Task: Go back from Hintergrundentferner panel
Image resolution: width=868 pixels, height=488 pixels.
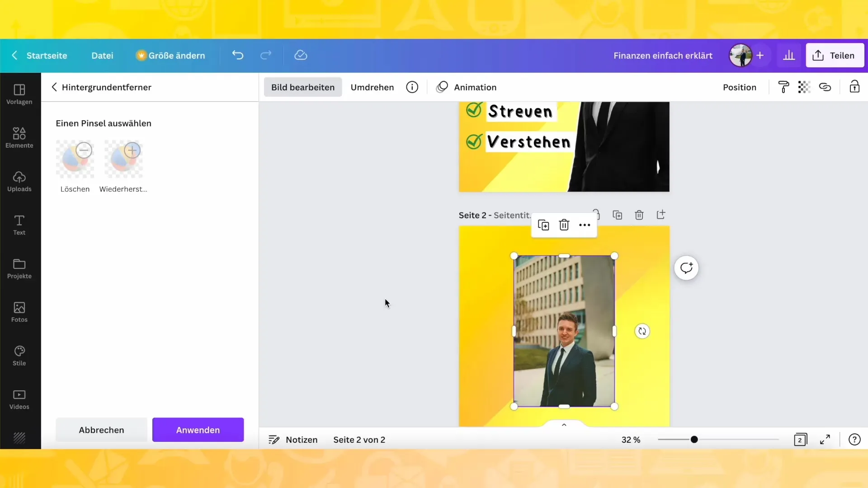Action: (54, 87)
